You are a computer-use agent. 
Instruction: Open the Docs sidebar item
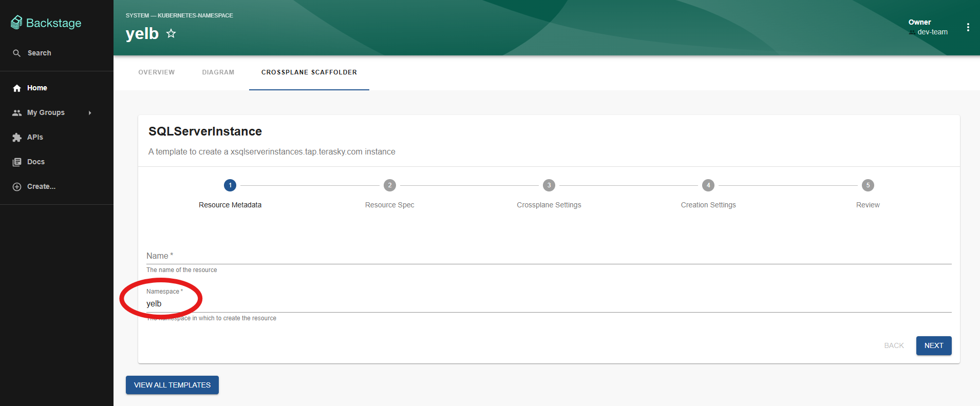tap(56, 162)
